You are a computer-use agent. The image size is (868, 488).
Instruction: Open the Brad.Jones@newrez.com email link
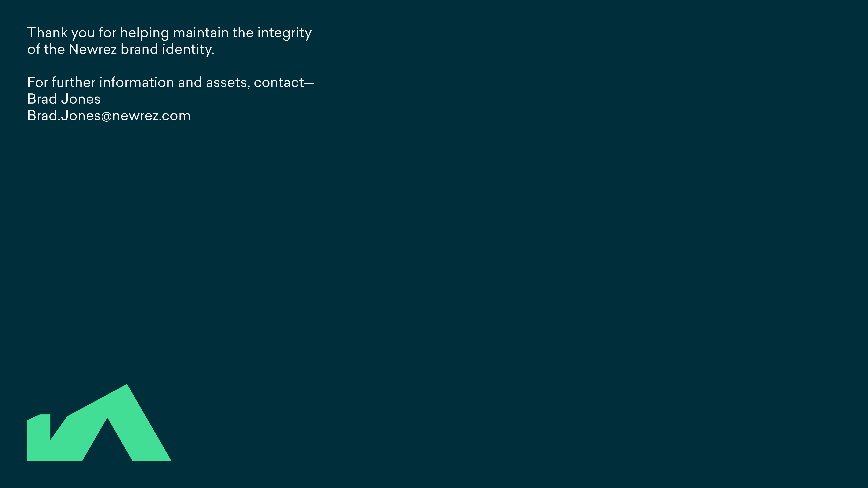pos(109,116)
